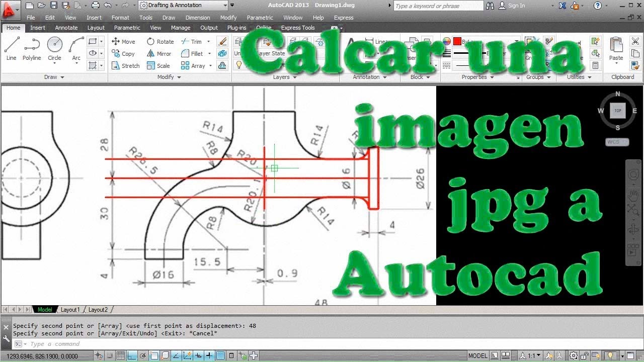Click the Plot printer icon
This screenshot has height=362, width=644.
95,6
